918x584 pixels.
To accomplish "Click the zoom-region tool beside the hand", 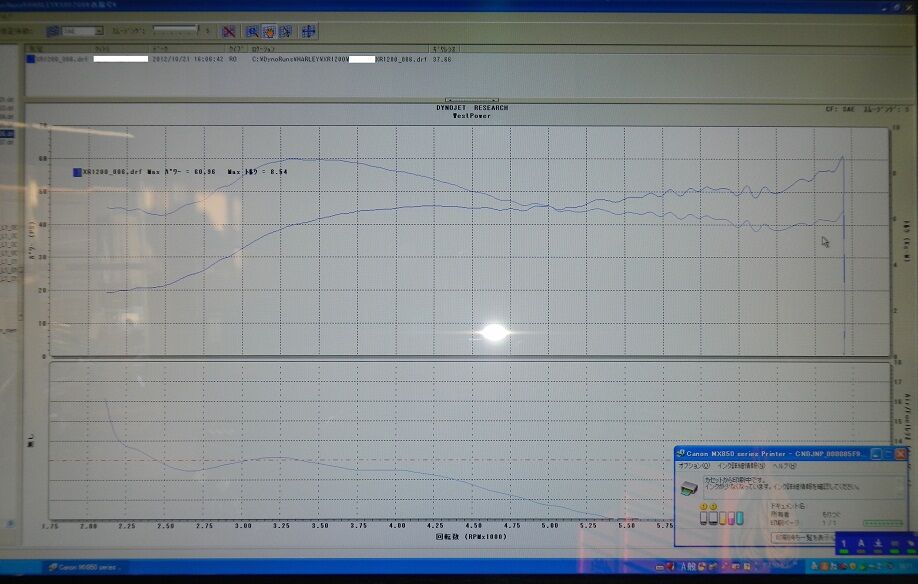I will 286,32.
